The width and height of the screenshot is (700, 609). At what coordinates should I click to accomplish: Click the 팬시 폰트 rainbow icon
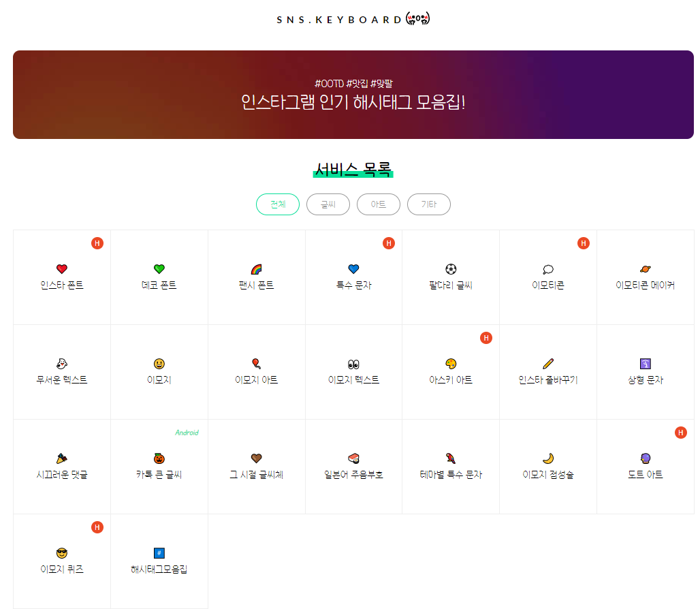256,268
